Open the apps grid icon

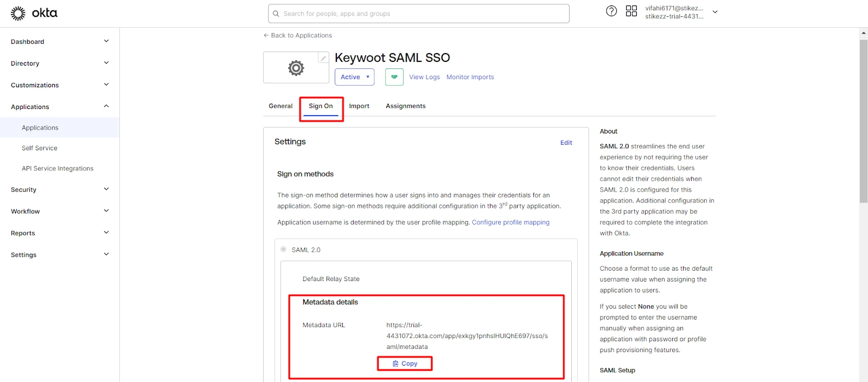click(x=631, y=11)
